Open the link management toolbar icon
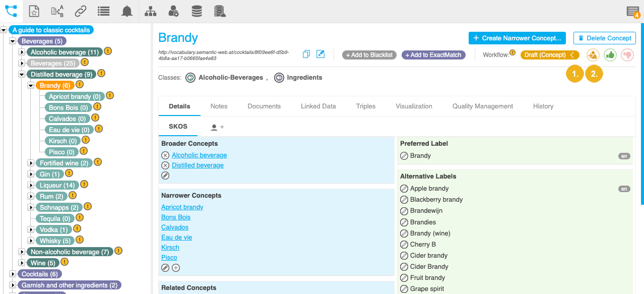This screenshot has height=294, width=644. [80, 10]
